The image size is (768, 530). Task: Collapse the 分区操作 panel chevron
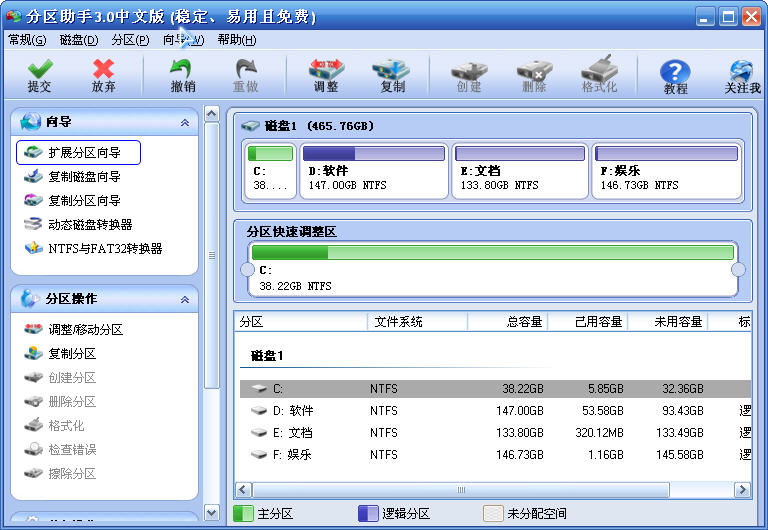pyautogui.click(x=184, y=300)
